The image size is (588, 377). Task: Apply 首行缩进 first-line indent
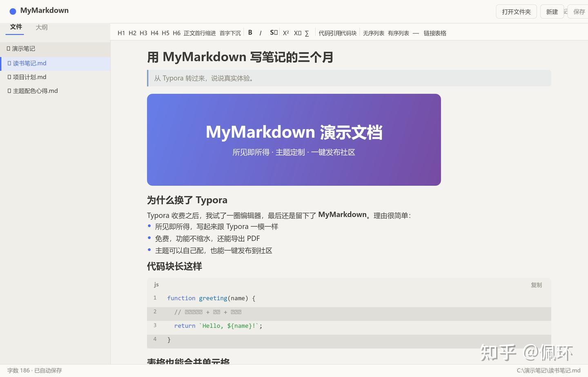coord(205,33)
